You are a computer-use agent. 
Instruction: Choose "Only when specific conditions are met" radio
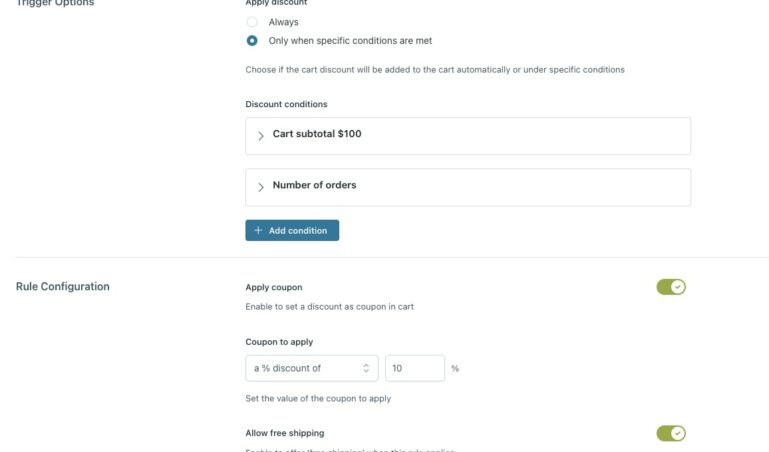tap(252, 41)
